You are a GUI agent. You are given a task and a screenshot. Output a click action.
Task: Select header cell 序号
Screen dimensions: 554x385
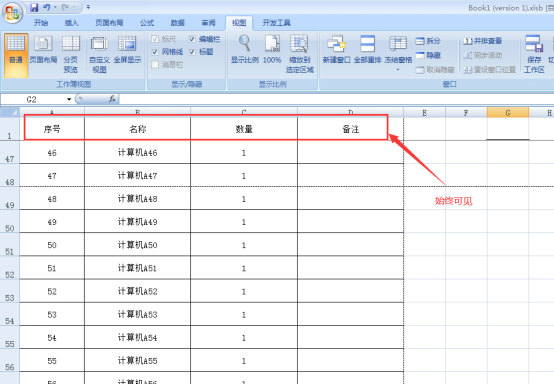click(x=52, y=129)
